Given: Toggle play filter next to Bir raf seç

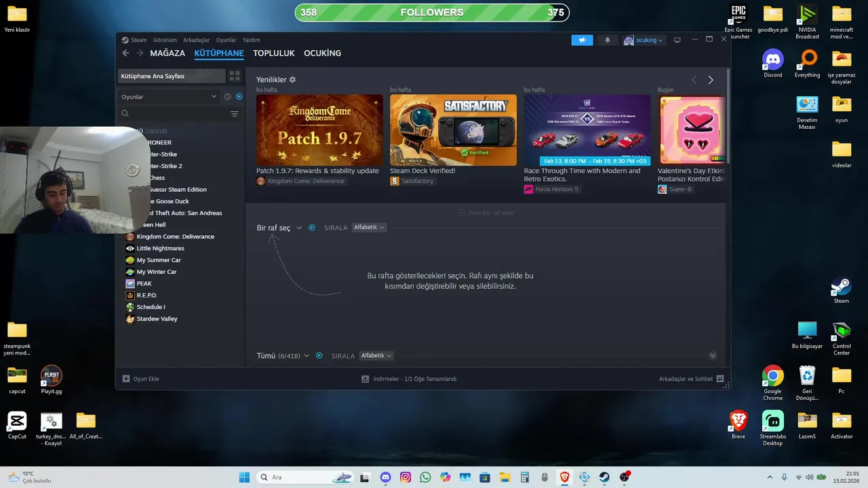Looking at the screenshot, I should point(312,228).
